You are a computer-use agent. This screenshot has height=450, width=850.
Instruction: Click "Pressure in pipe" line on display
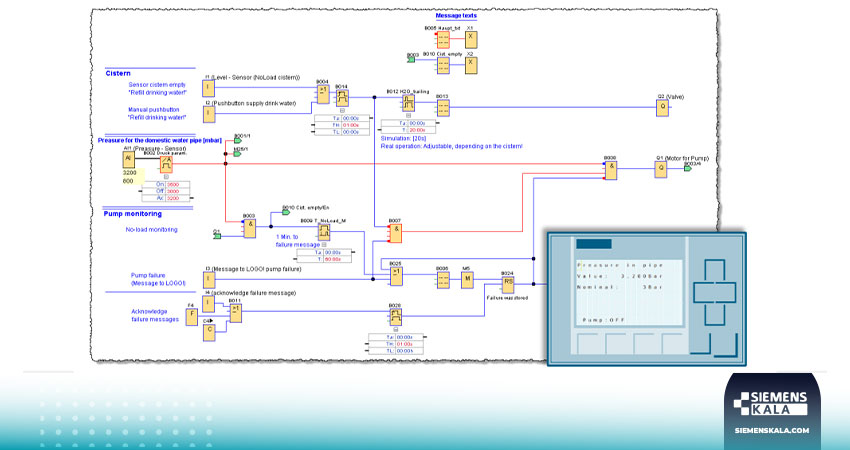620,265
